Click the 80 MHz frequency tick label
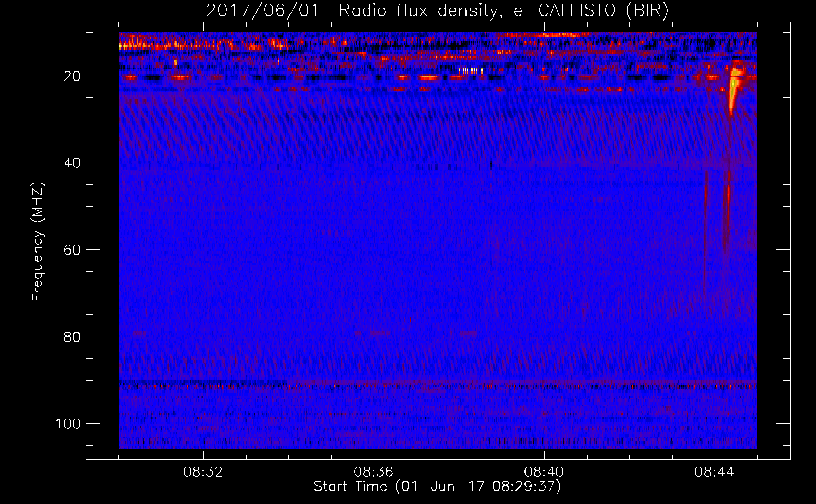This screenshot has height=504, width=816. tap(73, 337)
